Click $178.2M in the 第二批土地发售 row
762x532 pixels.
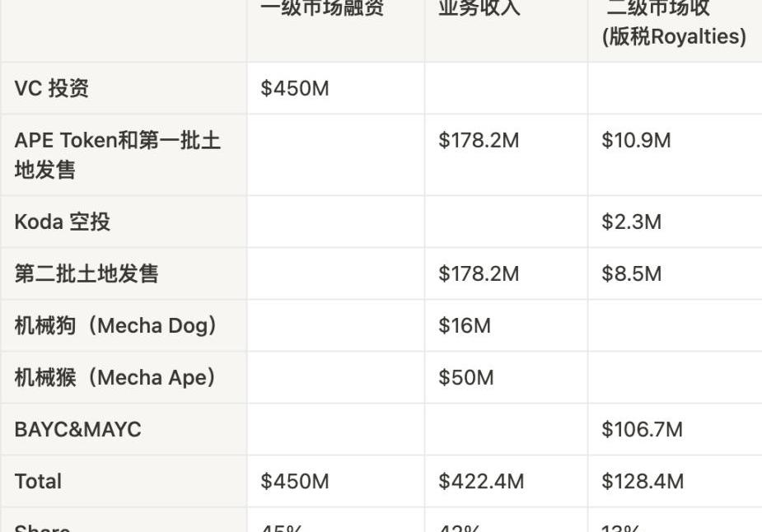point(479,273)
